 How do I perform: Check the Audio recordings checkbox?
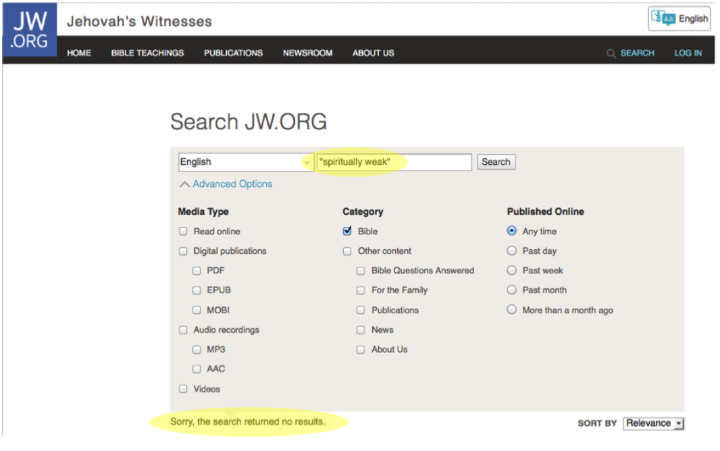click(183, 330)
